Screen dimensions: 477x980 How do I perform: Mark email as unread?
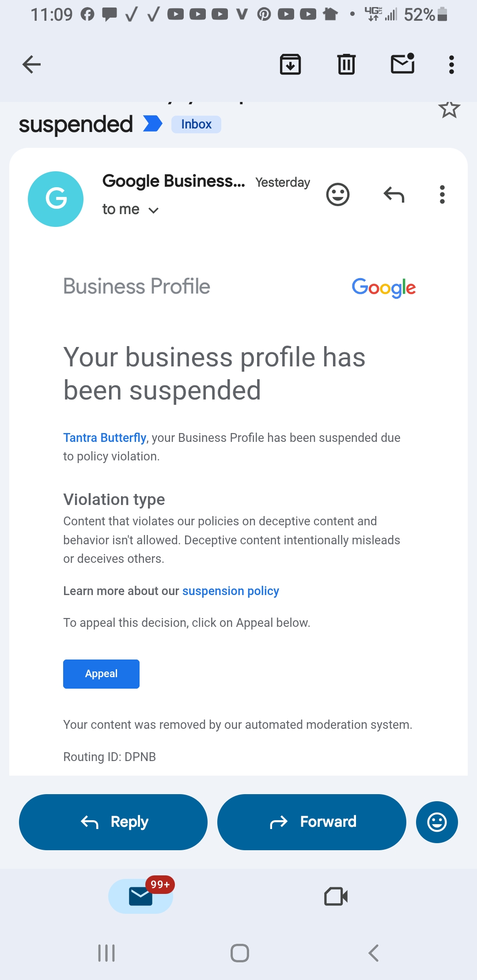coord(402,64)
